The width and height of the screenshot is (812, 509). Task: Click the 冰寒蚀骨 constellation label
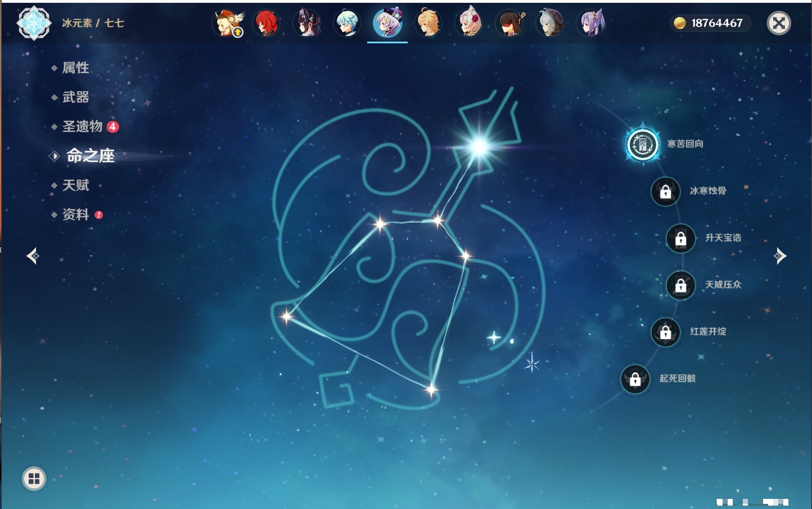click(708, 191)
